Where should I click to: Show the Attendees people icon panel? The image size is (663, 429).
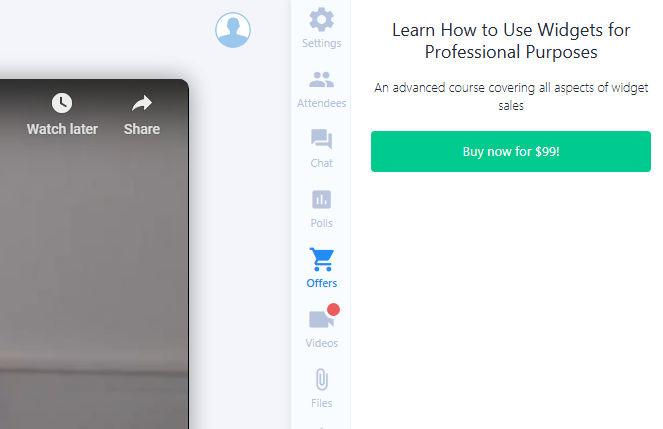coord(321,80)
